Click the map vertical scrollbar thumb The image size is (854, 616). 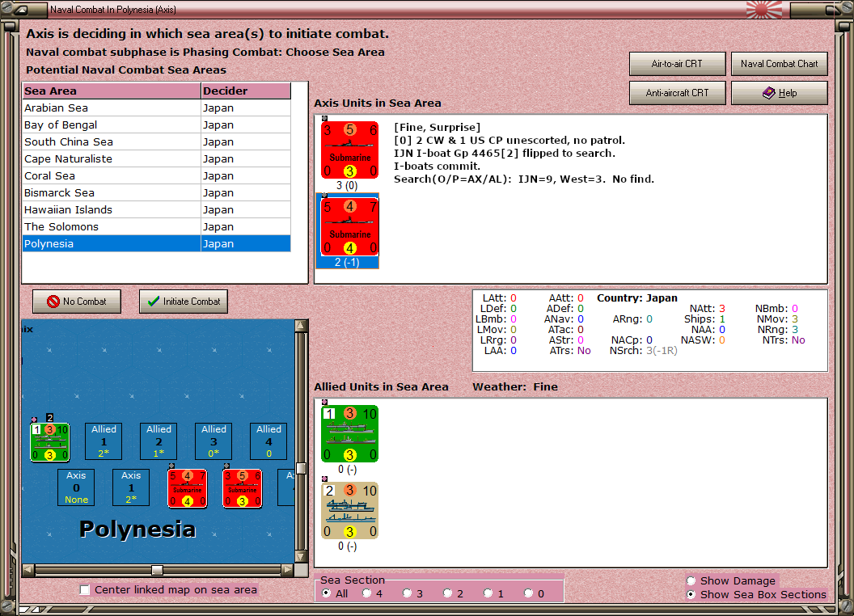pyautogui.click(x=301, y=468)
